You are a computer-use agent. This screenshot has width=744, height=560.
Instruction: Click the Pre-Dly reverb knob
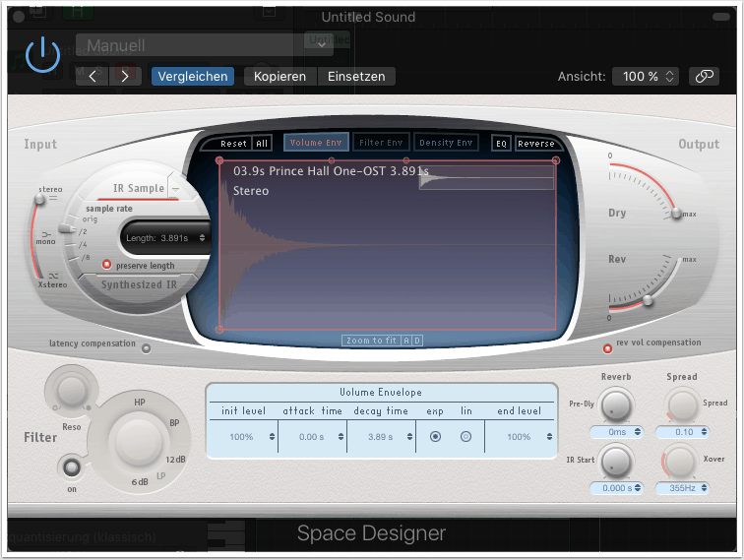pyautogui.click(x=615, y=404)
